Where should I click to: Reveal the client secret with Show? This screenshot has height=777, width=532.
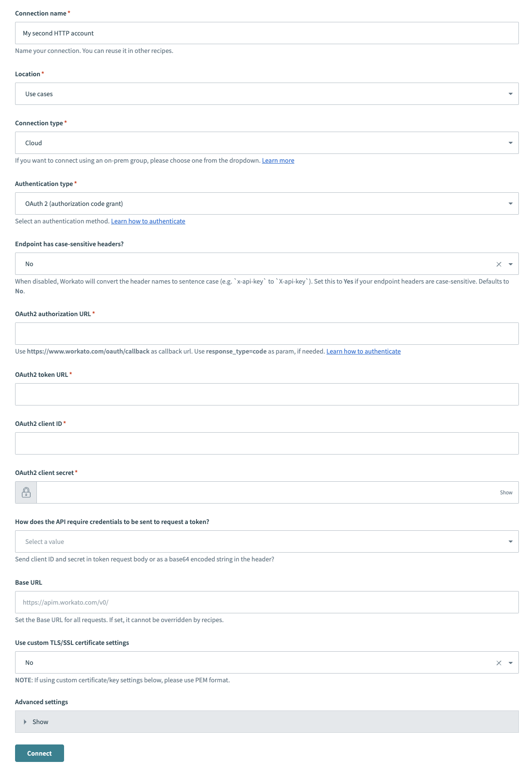506,492
